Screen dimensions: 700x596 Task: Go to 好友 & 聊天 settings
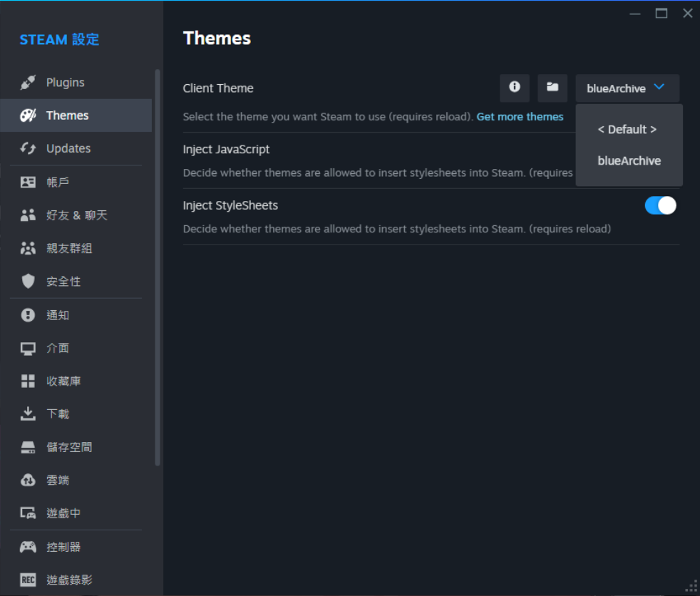(76, 215)
